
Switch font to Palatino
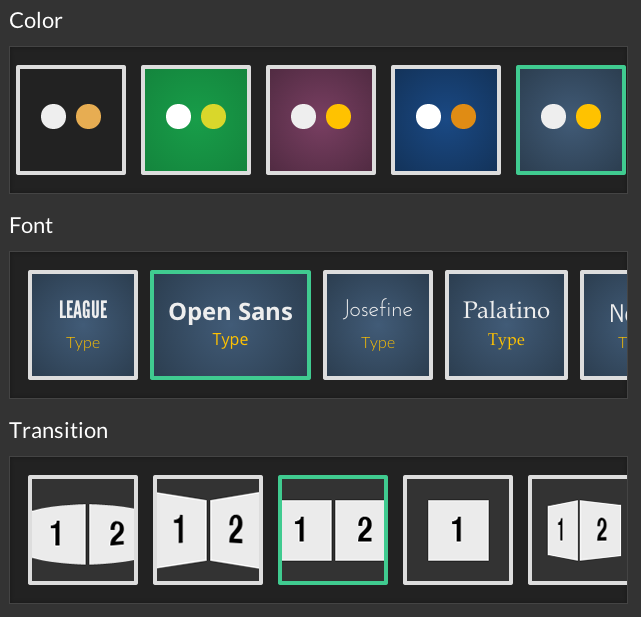pos(506,325)
